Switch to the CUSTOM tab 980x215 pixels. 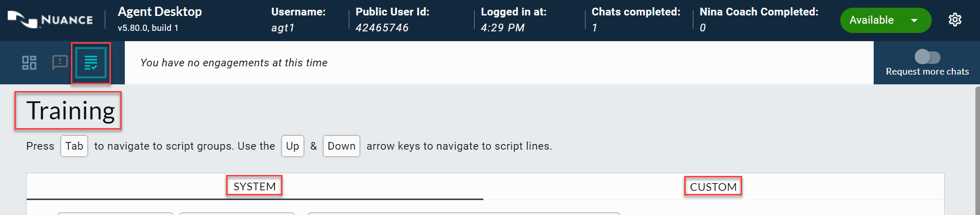(x=713, y=187)
